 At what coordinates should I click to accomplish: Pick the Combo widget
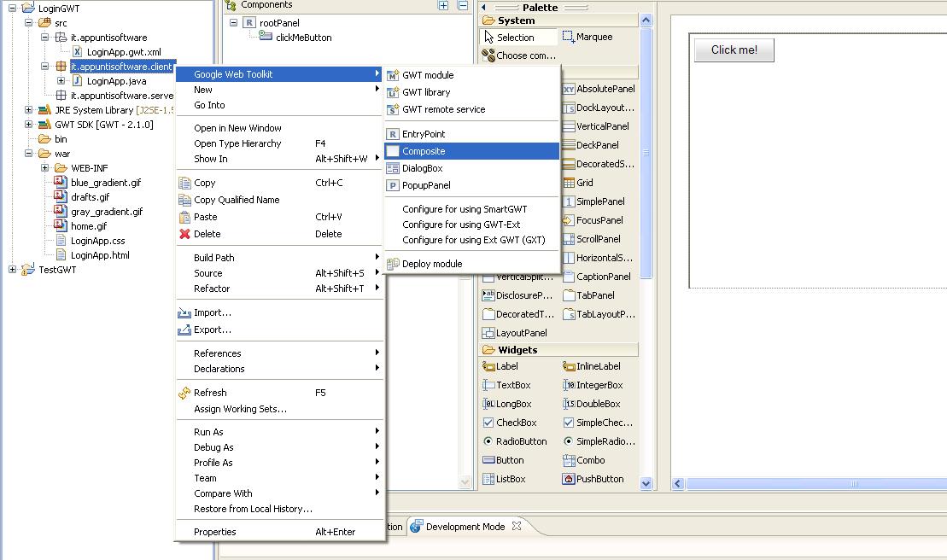tap(584, 460)
